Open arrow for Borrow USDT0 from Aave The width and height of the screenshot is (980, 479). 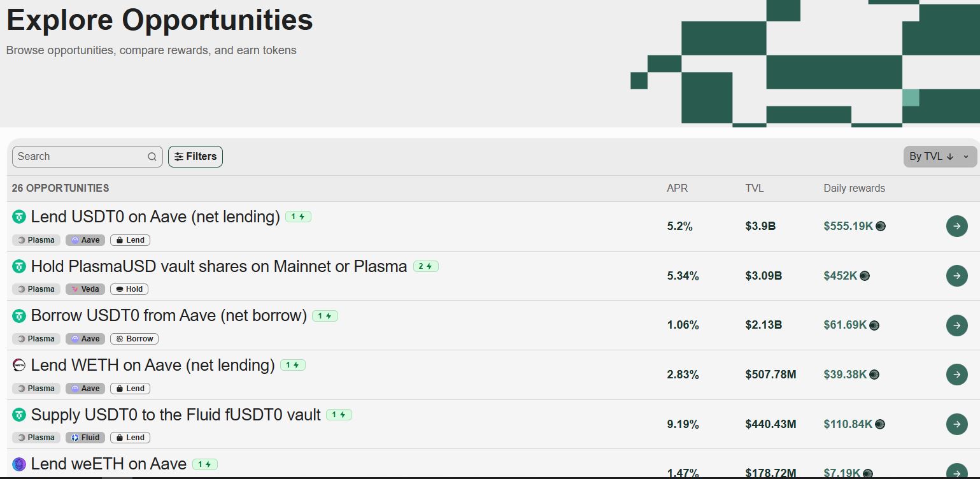[956, 325]
